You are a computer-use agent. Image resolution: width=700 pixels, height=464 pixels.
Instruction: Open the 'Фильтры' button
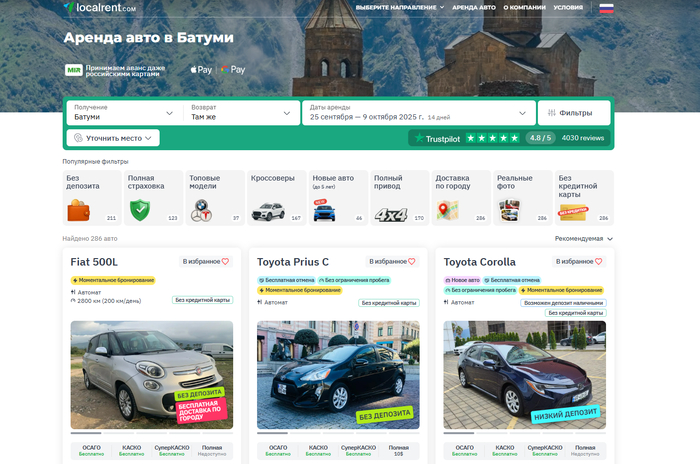(574, 113)
